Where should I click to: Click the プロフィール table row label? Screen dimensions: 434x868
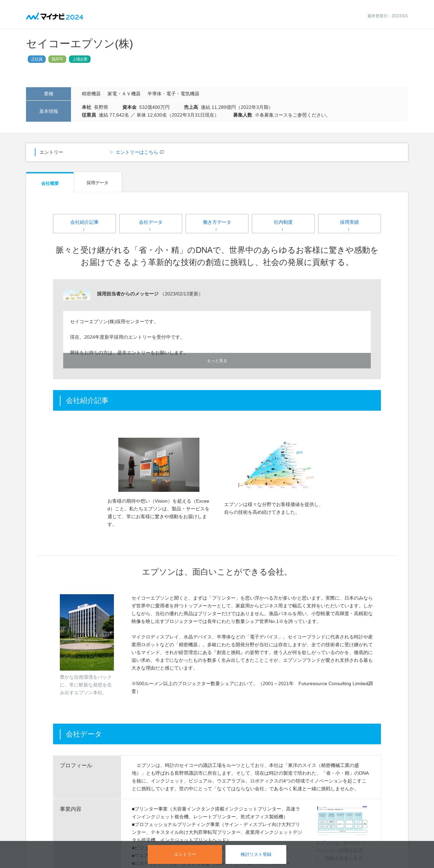click(87, 777)
